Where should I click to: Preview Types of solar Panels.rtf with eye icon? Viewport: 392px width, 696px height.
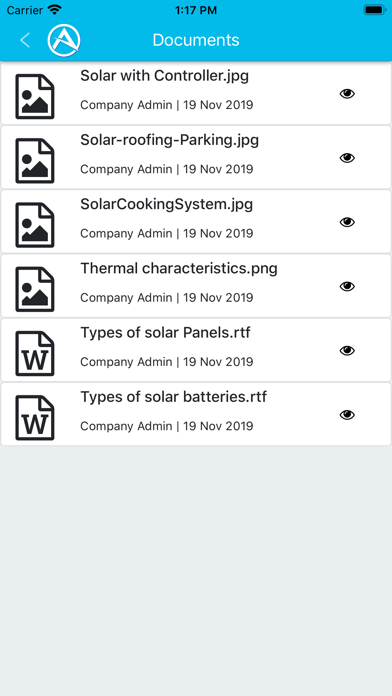347,351
